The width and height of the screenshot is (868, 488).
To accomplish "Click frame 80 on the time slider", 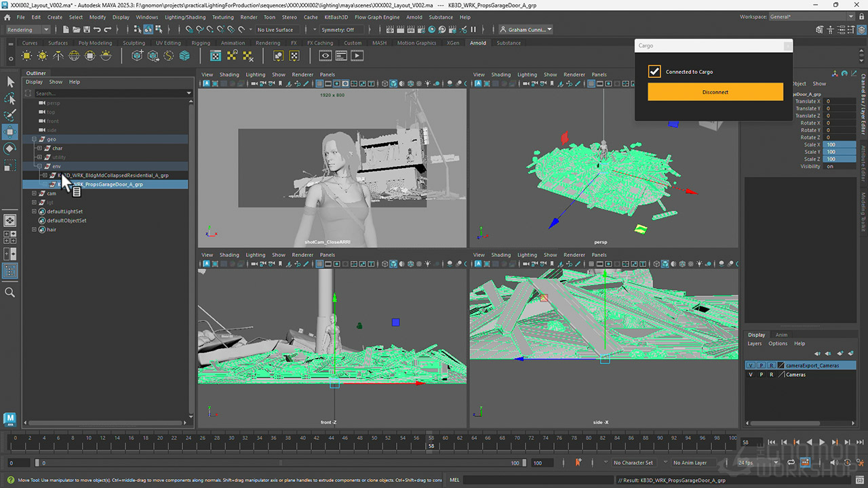I will (x=585, y=439).
